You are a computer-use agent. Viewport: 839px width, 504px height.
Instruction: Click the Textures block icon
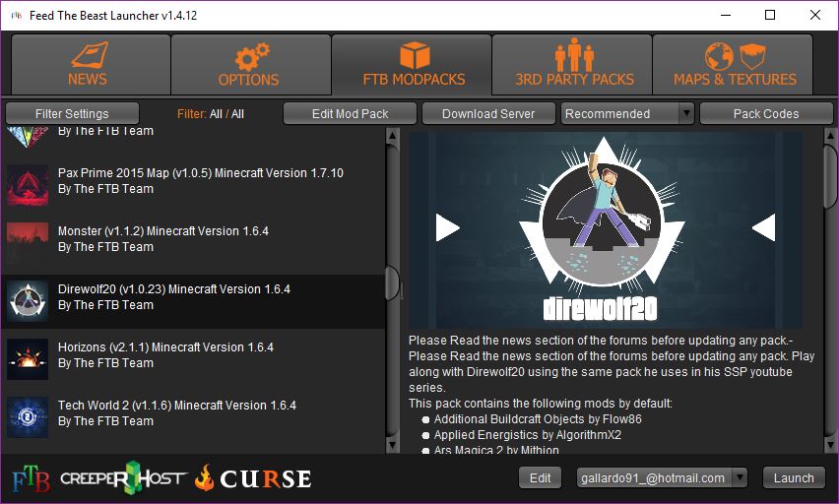(x=752, y=57)
